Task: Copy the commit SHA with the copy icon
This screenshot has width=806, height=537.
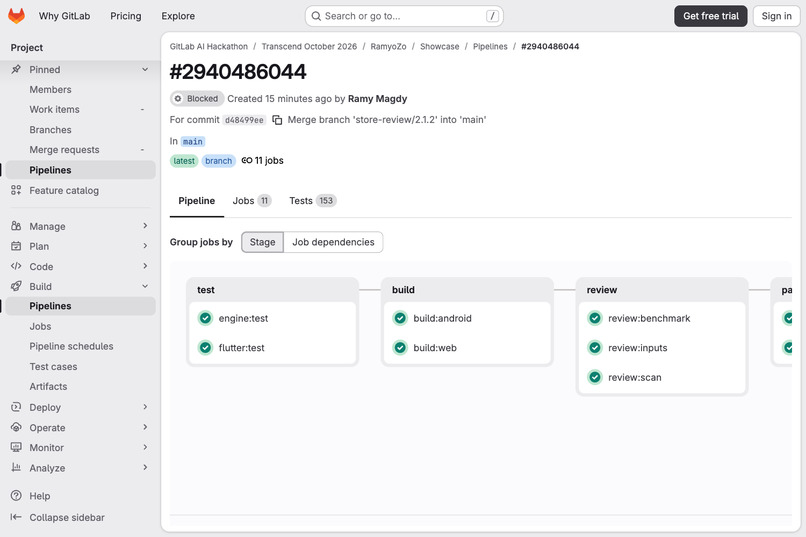Action: (x=277, y=120)
